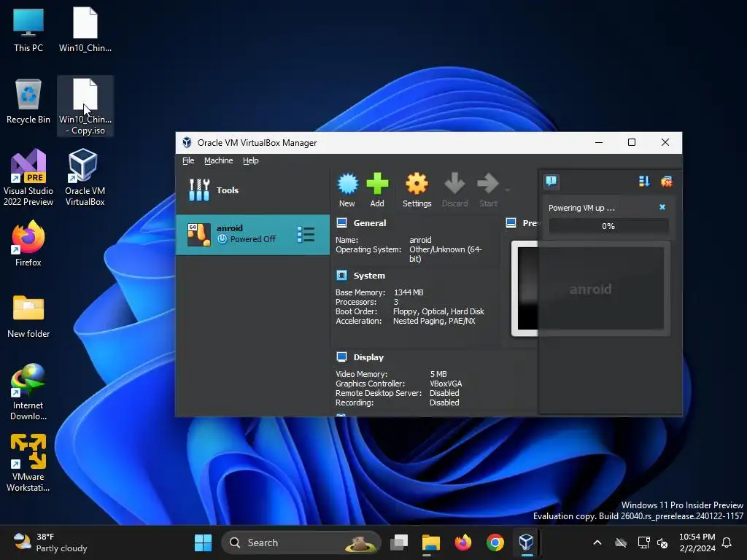This screenshot has width=747, height=560.
Task: Click VirtualBox icon in the taskbar
Action: click(527, 542)
